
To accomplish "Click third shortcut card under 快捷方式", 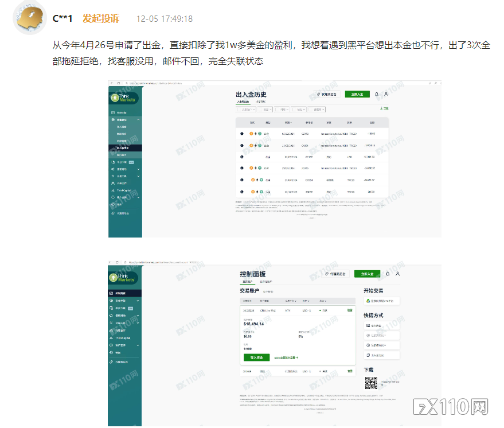I will click(x=382, y=345).
